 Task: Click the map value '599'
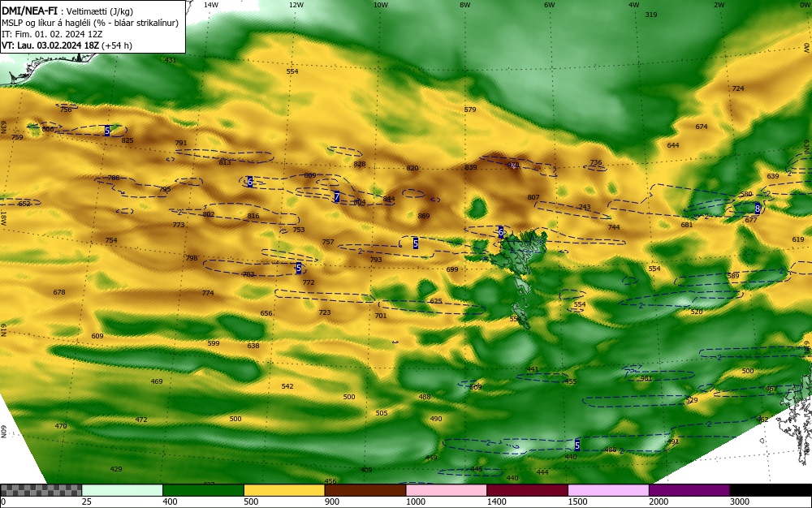214,343
